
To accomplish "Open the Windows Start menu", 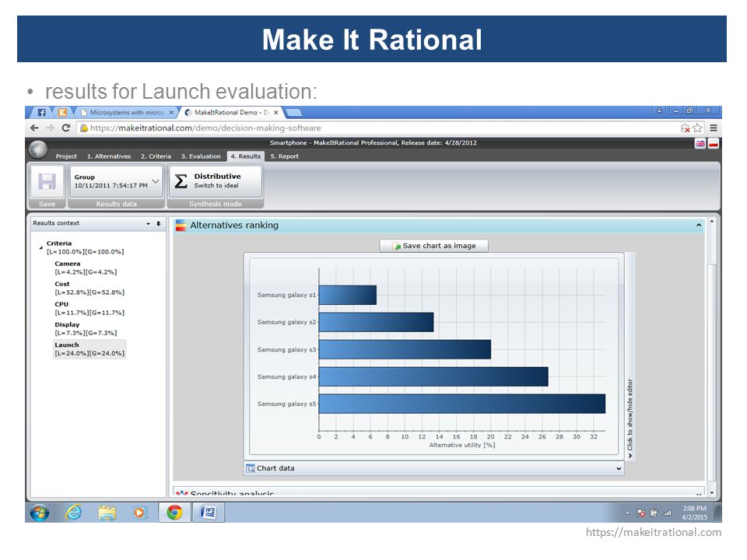I will 39,513.
